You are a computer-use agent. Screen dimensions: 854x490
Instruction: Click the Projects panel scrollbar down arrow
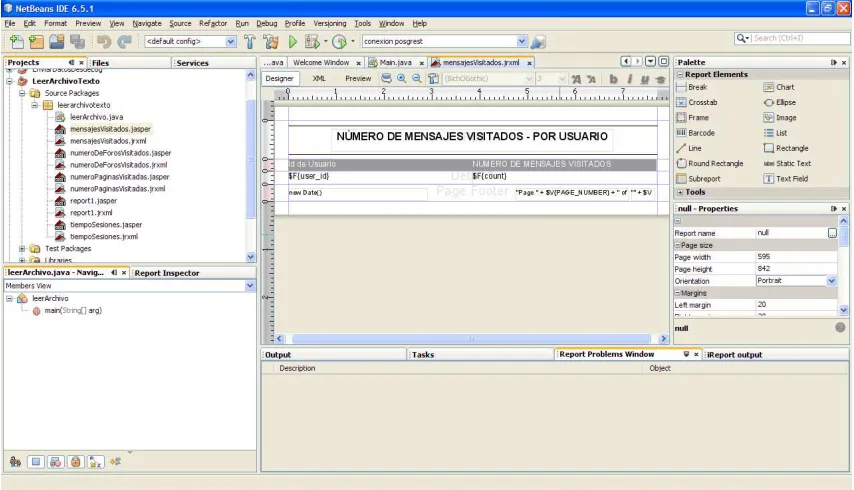(x=250, y=257)
